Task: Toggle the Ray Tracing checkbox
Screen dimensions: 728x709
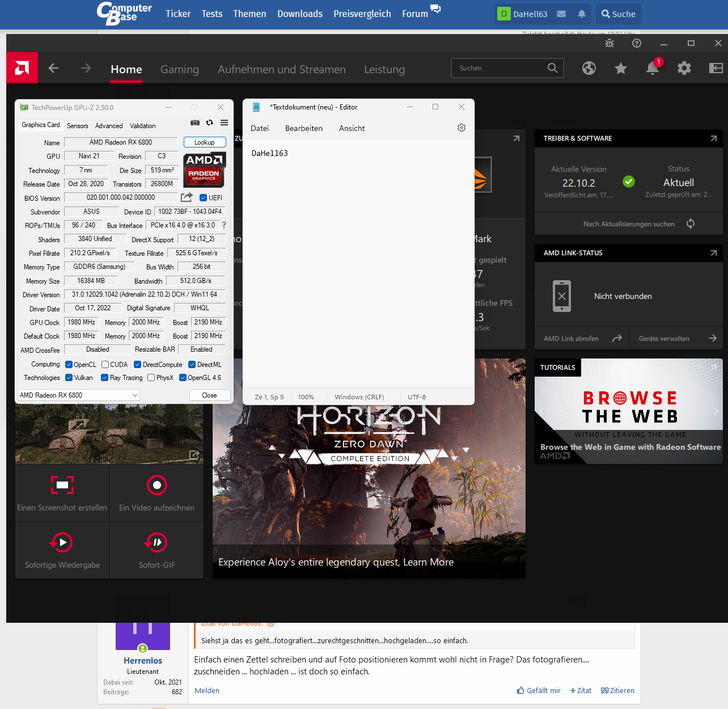Action: [x=104, y=378]
